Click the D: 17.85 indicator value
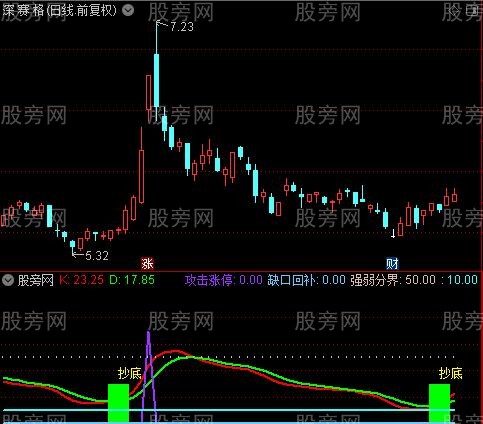Screen dimensions: 483x424 pos(132,280)
